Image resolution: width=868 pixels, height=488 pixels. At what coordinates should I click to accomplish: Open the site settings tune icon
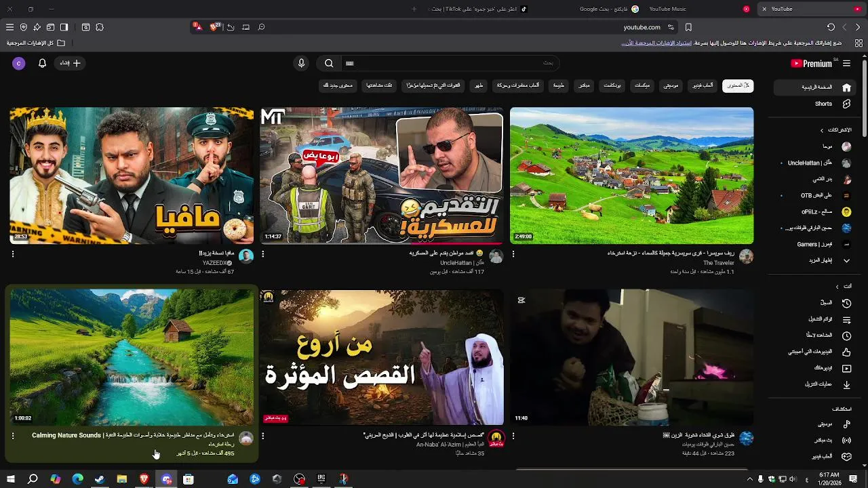coord(671,27)
